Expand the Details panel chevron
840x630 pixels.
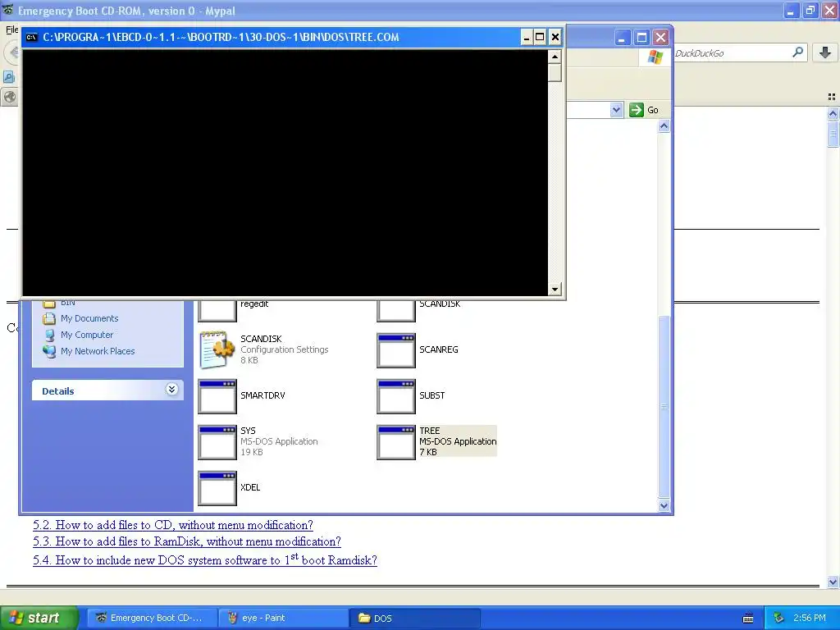click(171, 390)
